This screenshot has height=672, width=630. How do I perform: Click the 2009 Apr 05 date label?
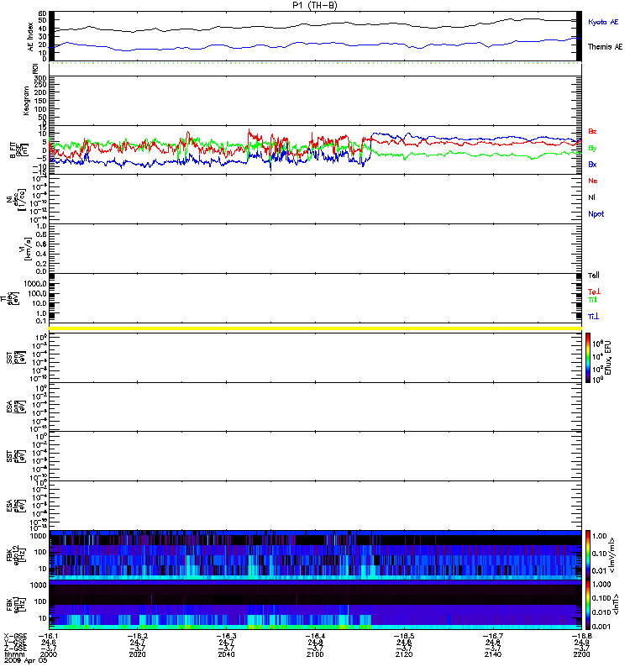coord(26,660)
